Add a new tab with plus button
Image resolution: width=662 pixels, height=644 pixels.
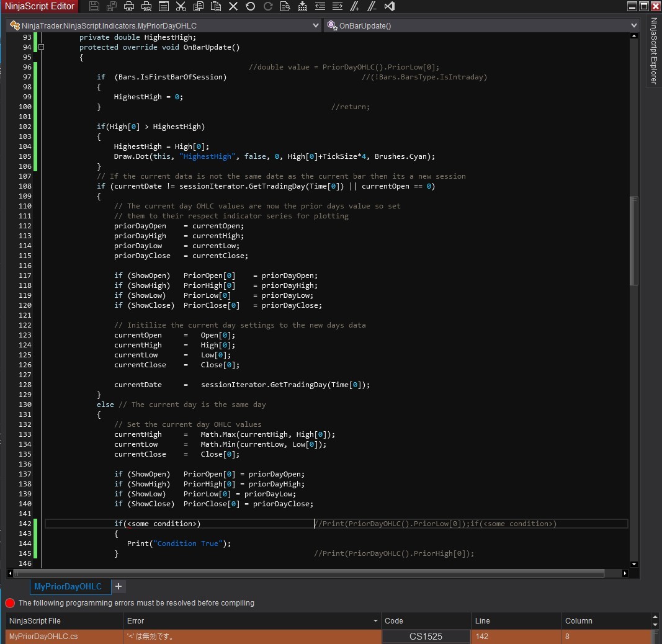pos(119,586)
